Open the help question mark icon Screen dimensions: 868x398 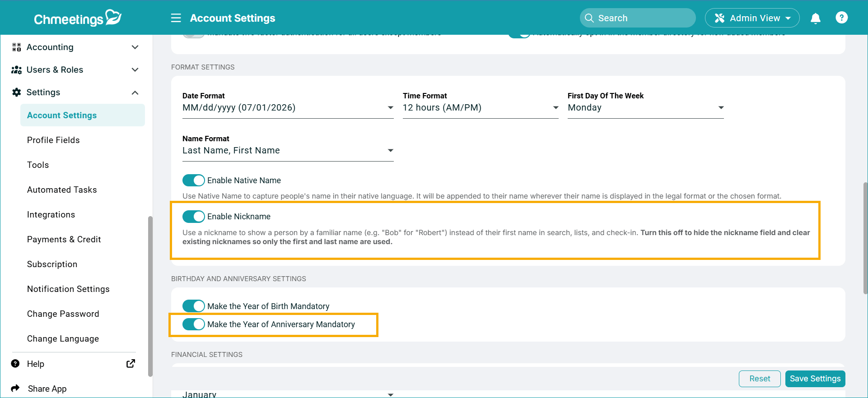coord(841,18)
